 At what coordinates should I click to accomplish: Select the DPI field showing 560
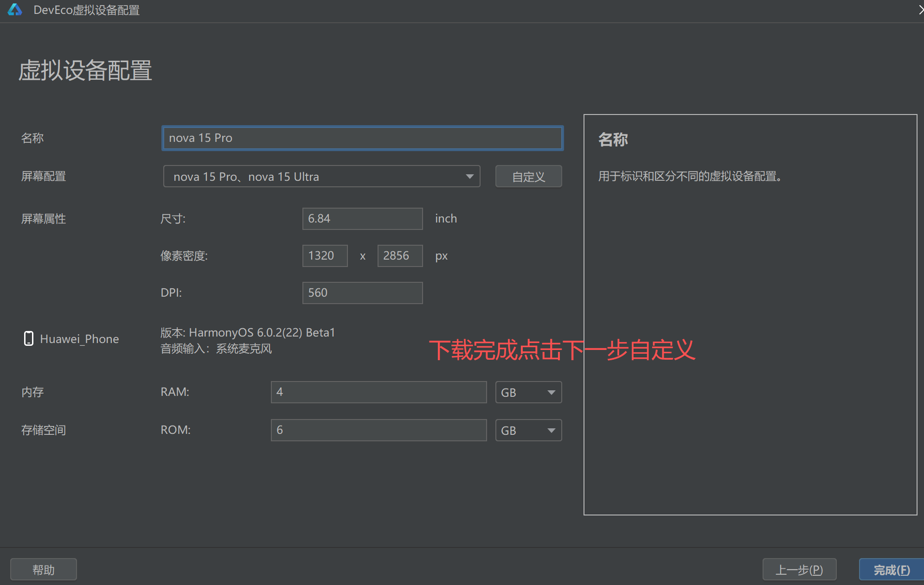362,292
